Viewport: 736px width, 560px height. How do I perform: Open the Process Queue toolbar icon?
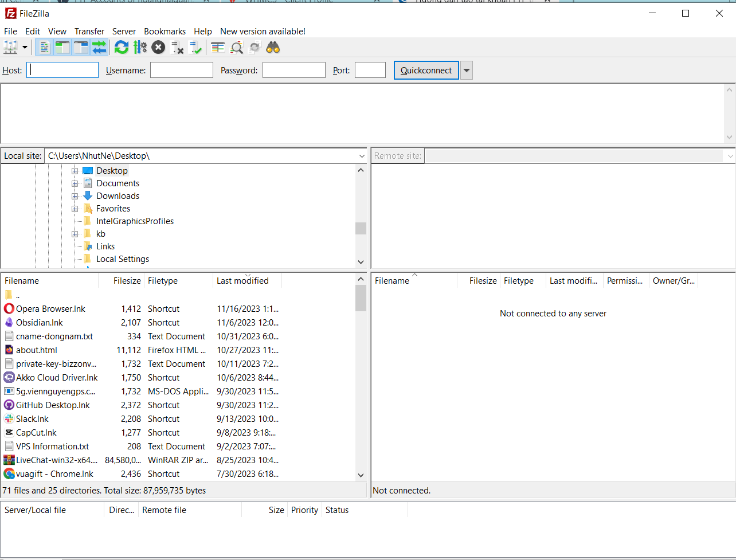(140, 48)
